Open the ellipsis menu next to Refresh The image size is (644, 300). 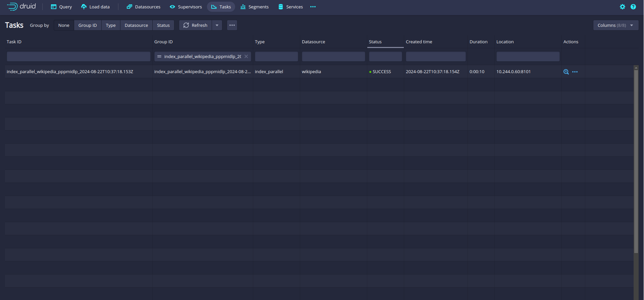pyautogui.click(x=232, y=25)
